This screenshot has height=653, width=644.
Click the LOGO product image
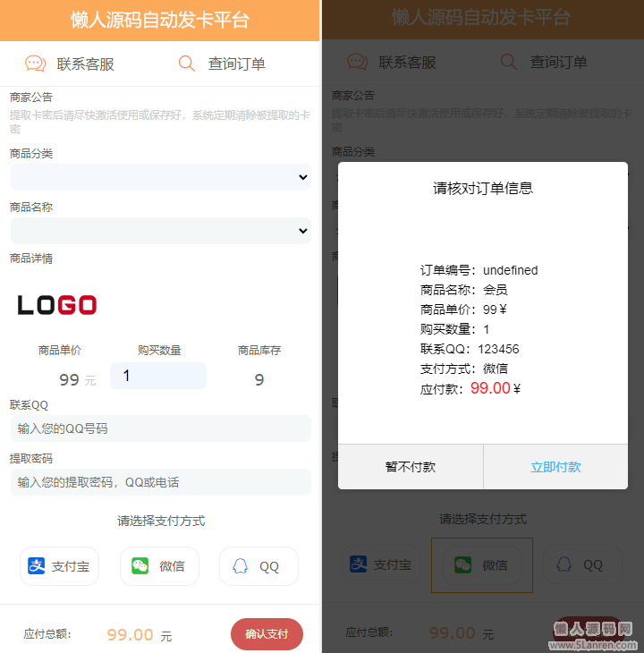point(57,304)
